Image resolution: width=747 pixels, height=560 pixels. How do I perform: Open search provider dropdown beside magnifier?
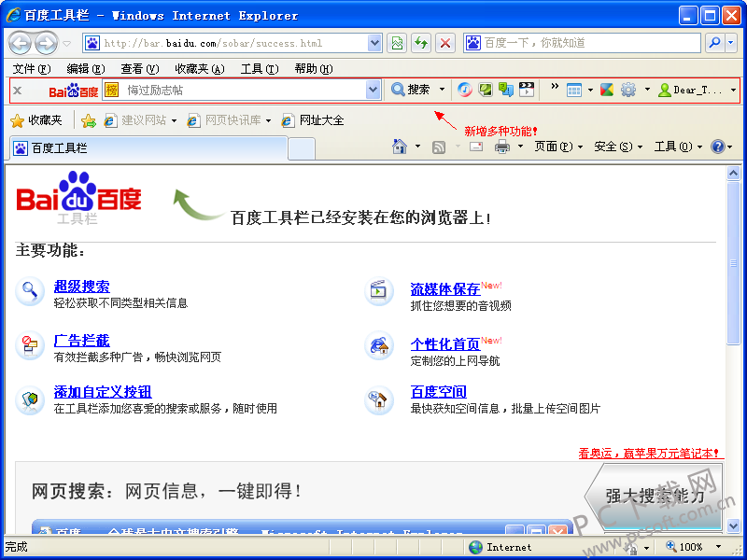tap(731, 43)
